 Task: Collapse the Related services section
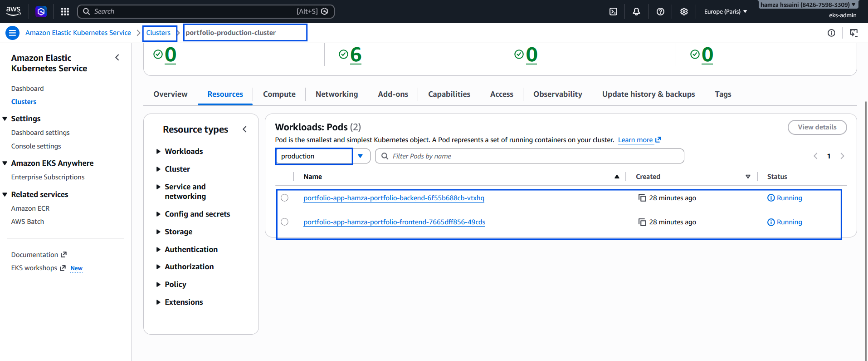(x=5, y=194)
